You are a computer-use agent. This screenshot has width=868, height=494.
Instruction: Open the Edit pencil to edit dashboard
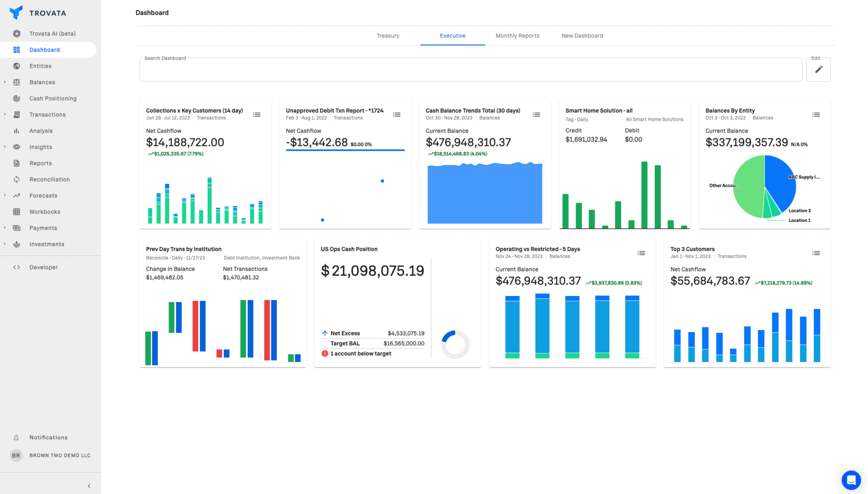coord(818,69)
